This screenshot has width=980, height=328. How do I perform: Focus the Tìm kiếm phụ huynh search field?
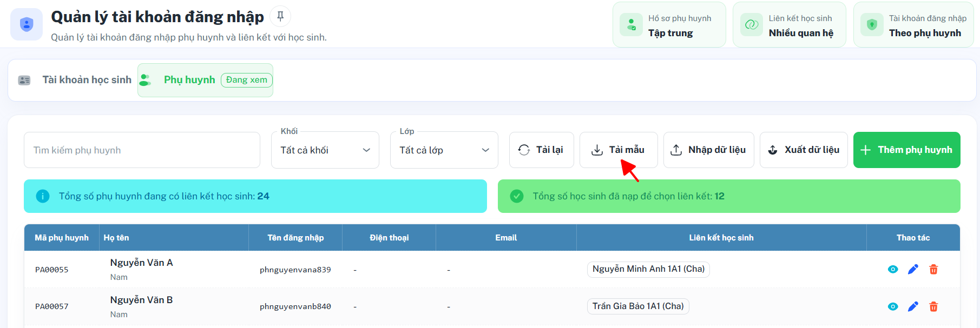click(x=142, y=150)
